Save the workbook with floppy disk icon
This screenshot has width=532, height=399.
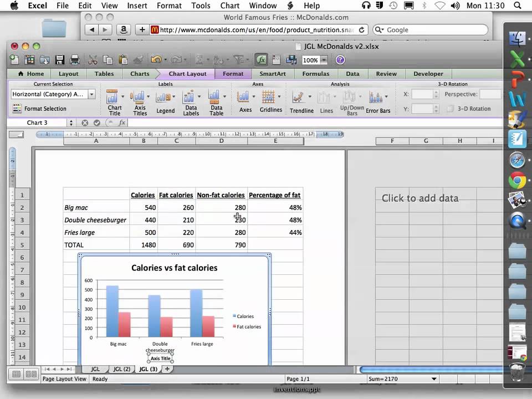pyautogui.click(x=60, y=60)
